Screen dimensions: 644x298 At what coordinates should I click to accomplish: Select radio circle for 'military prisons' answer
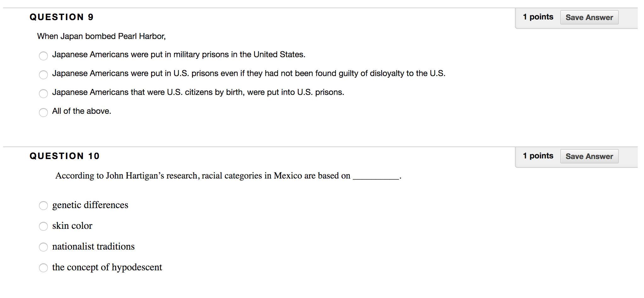click(x=43, y=56)
